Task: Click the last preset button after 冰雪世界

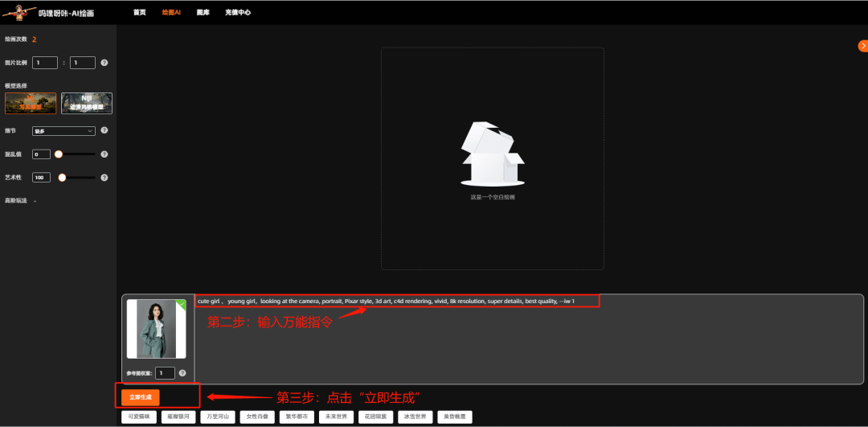Action: point(454,417)
